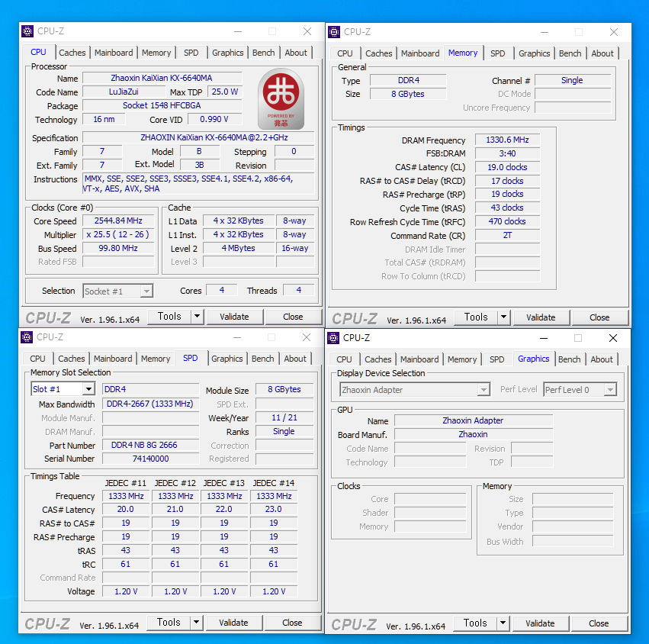Select Caches tab in Graphics window

378,359
